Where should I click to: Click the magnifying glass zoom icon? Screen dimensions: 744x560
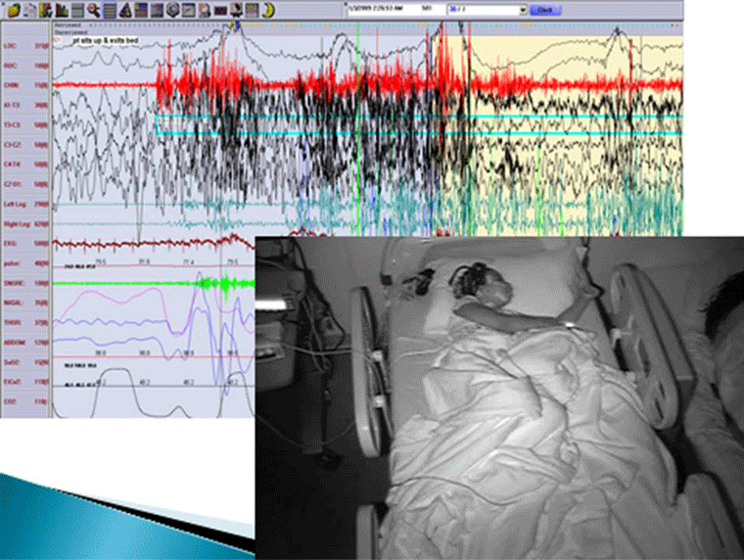pos(92,10)
